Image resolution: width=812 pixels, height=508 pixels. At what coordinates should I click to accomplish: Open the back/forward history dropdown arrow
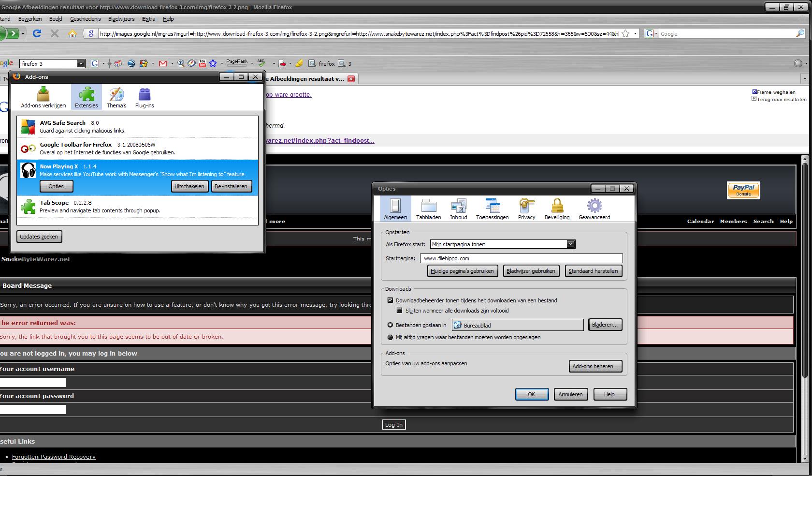coord(23,34)
